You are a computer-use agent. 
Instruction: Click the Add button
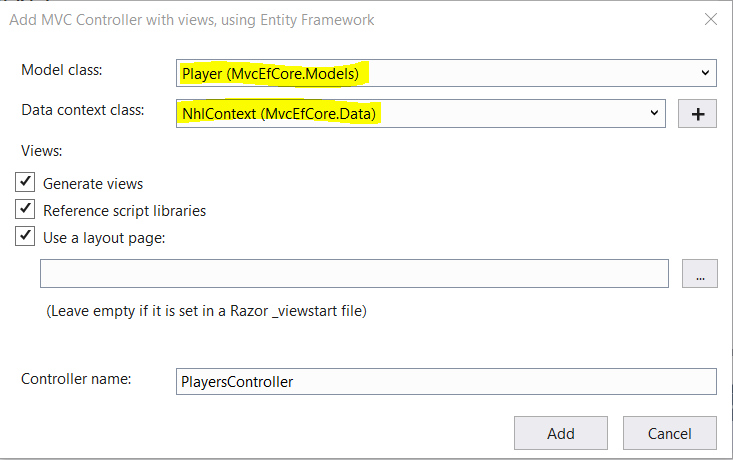[x=561, y=433]
